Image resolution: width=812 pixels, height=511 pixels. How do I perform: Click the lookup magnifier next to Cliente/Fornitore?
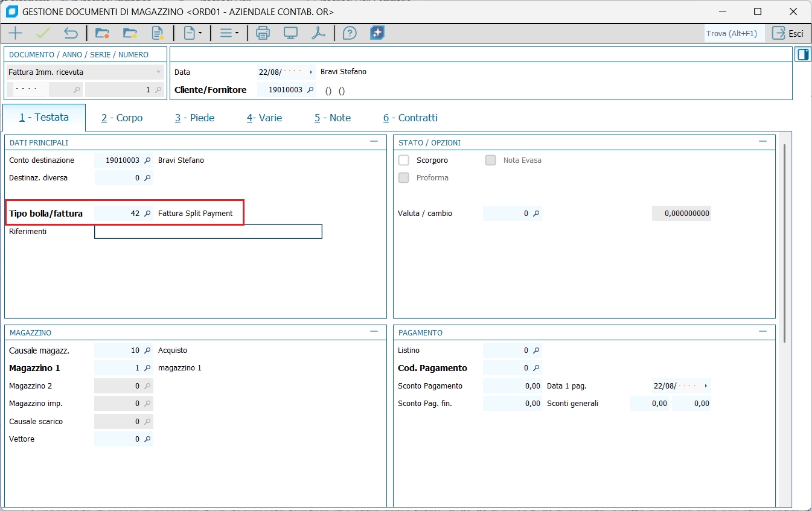[310, 90]
